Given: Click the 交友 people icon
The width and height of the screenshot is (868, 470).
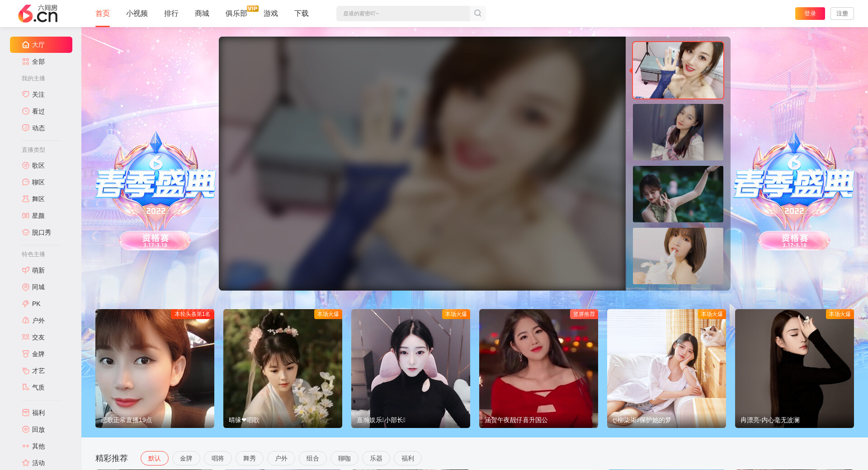Looking at the screenshot, I should coord(26,337).
